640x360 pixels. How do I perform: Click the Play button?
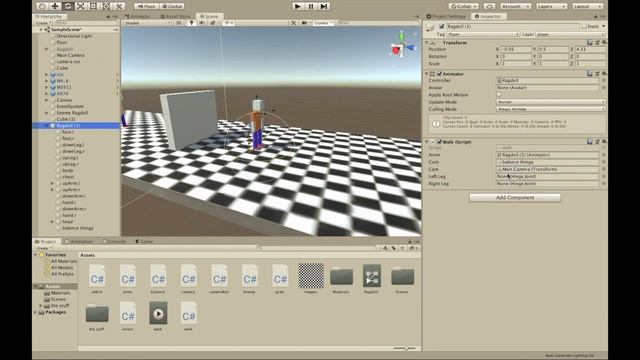tap(298, 6)
